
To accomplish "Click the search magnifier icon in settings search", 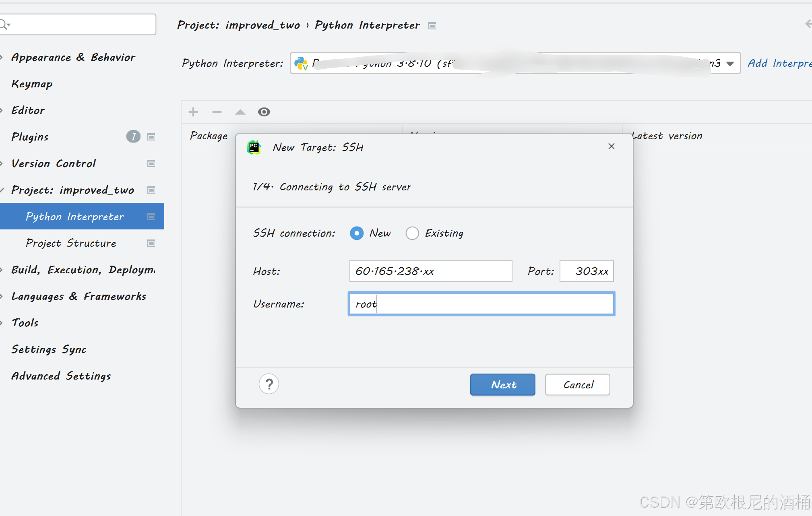I will click(x=4, y=25).
